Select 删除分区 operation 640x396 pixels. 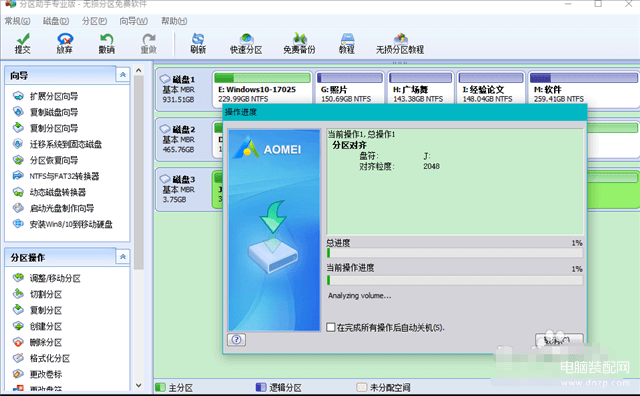[x=37, y=342]
